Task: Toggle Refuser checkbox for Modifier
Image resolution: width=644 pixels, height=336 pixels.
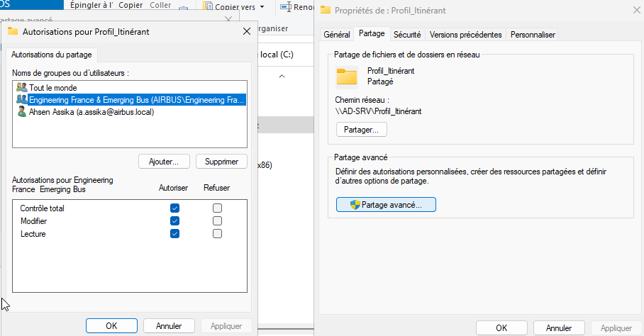Action: [x=217, y=220]
